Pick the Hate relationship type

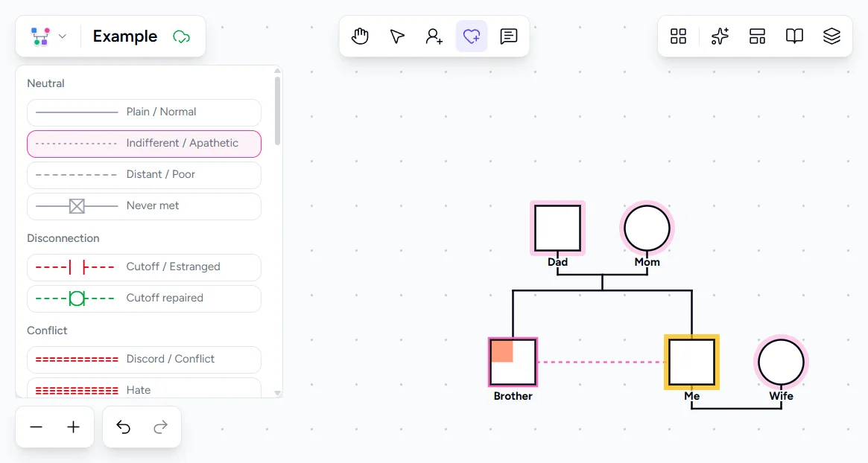(144, 389)
